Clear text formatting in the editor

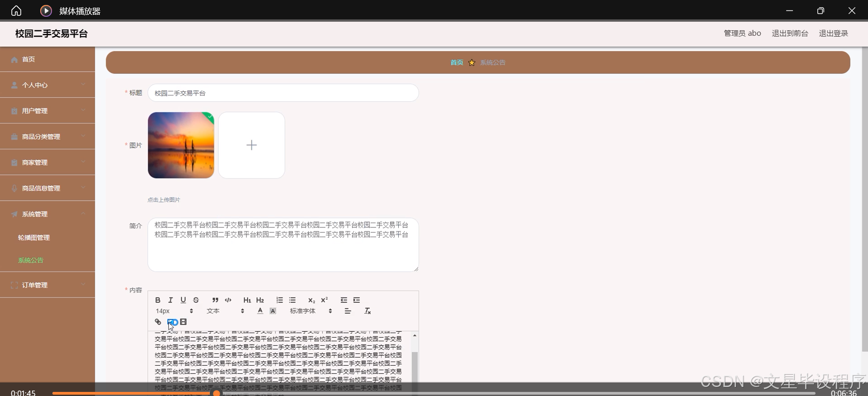368,311
